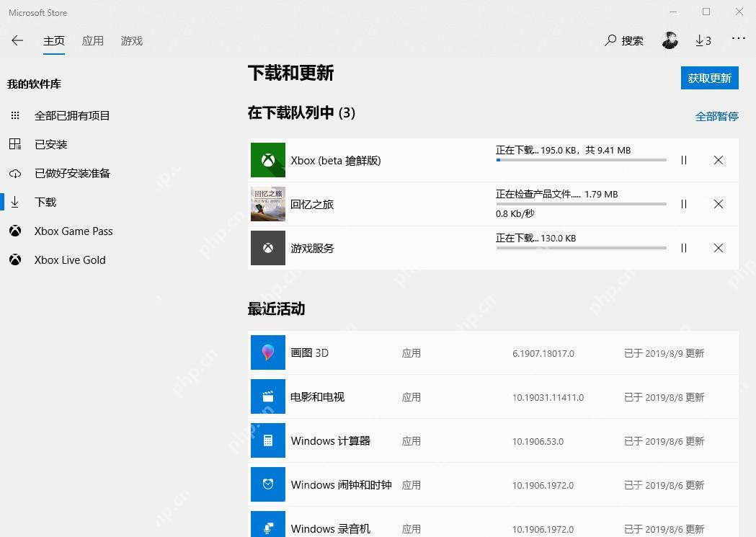Screen dimensions: 756x537
Task: Click version 10.1906.53.0
Action: pos(538,442)
